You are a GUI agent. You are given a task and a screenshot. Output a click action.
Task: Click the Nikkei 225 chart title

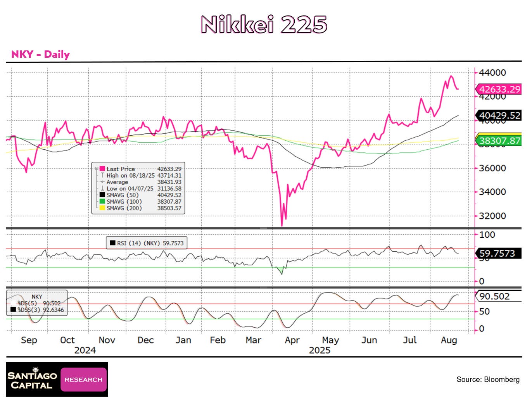[264, 24]
